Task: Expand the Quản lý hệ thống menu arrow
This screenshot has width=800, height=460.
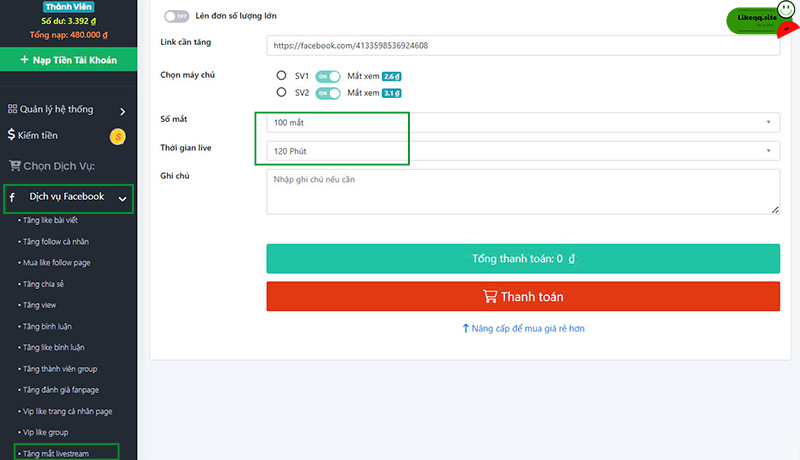Action: click(x=122, y=111)
